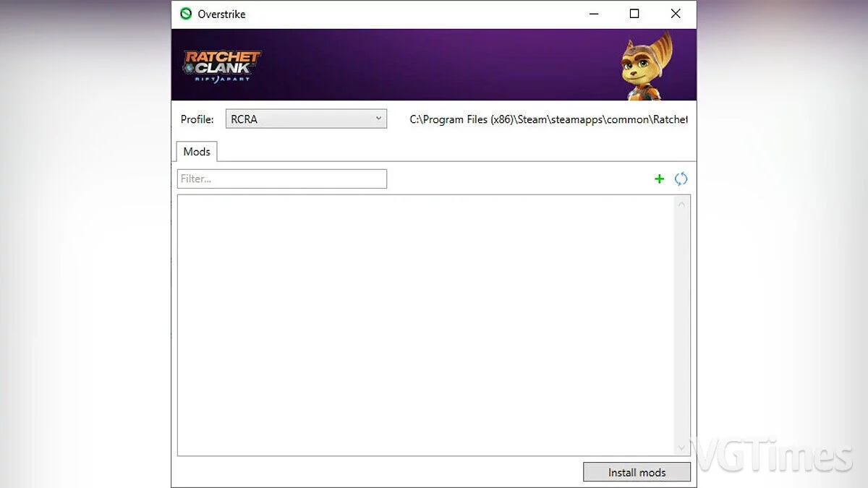Click the mods list scrollbar up arrow
Image resolution: width=868 pixels, height=488 pixels.
pyautogui.click(x=681, y=205)
